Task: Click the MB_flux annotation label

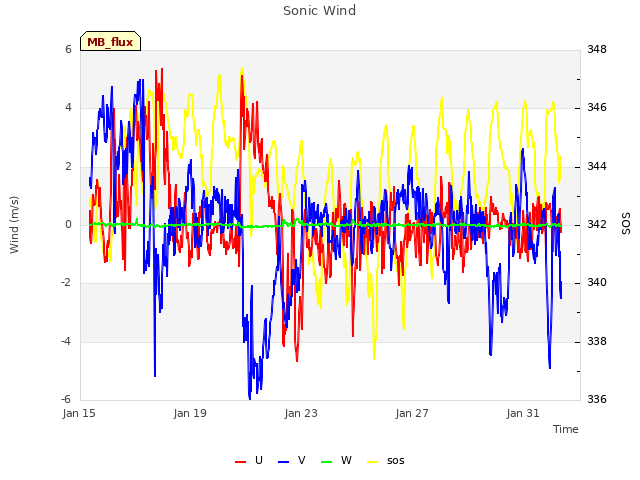Action: 110,42
